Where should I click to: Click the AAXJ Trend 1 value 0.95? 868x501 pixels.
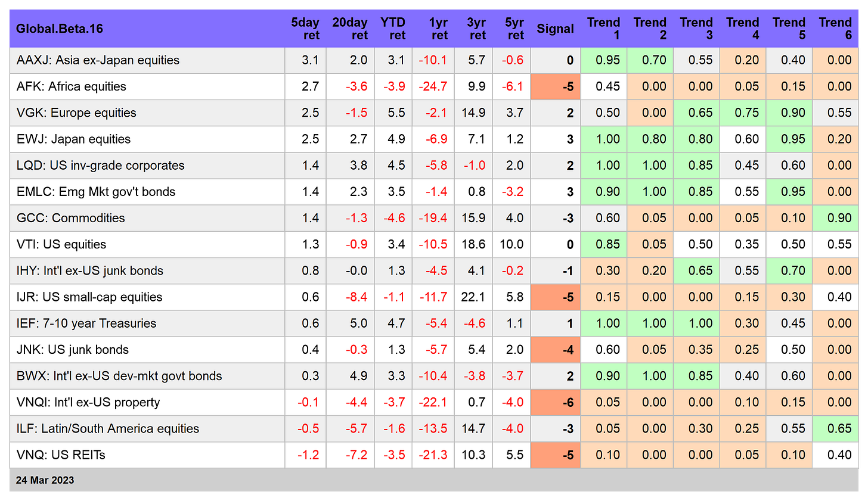click(603, 60)
